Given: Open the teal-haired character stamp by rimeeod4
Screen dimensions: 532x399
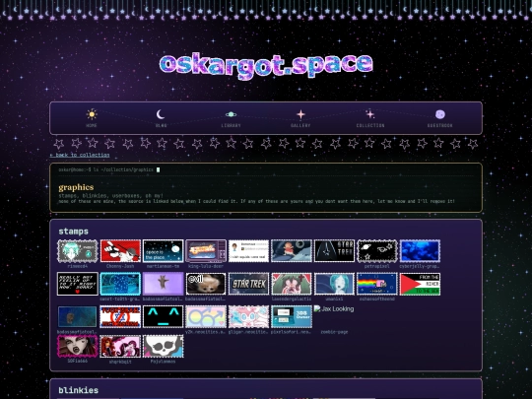Looking at the screenshot, I should coord(78,251).
